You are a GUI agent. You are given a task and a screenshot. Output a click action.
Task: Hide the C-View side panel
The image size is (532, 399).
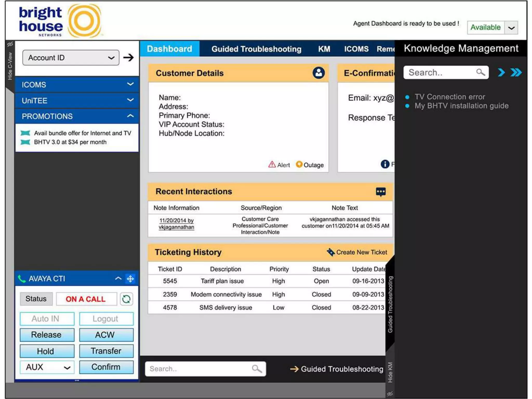click(10, 66)
